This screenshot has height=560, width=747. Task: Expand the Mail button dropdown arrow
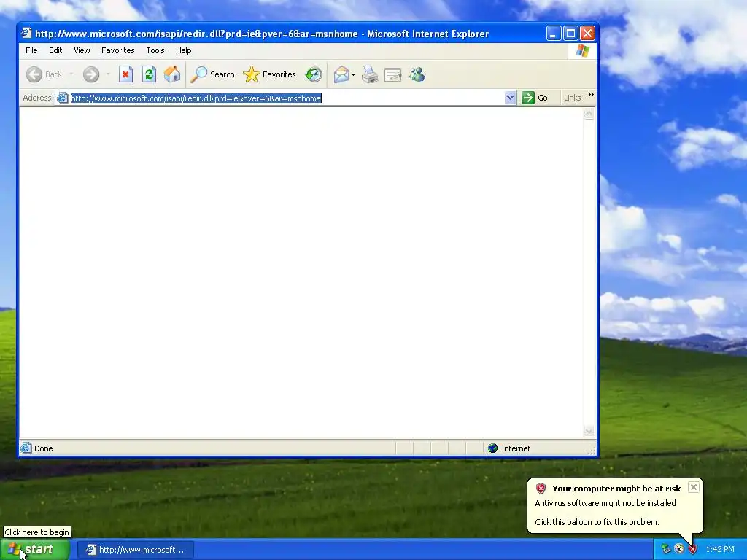[x=353, y=74]
